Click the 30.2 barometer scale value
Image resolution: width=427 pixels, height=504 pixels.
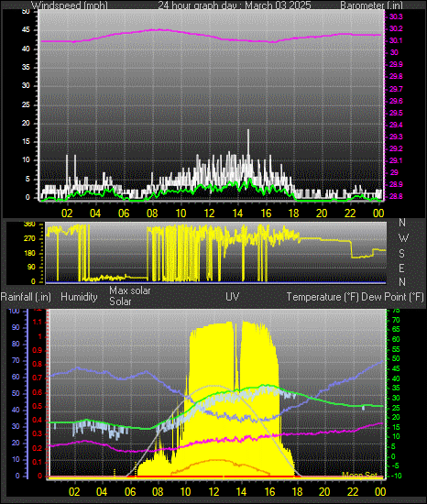point(396,29)
